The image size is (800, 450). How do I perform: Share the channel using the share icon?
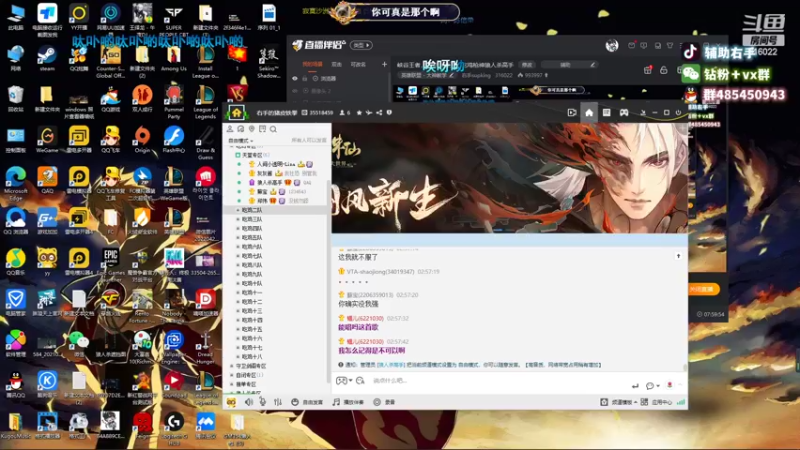(x=379, y=113)
